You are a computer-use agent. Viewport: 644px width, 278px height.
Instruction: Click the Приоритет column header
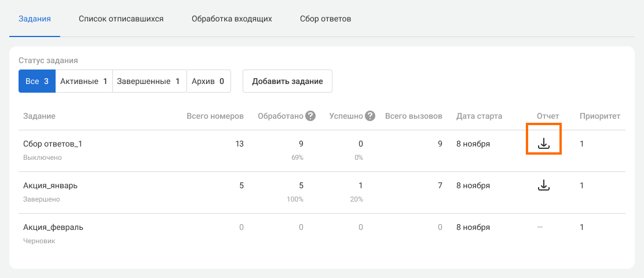[599, 116]
